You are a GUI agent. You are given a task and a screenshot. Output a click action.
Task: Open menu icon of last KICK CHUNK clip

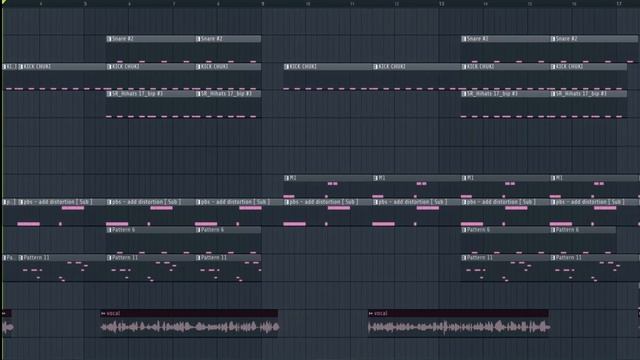click(x=553, y=67)
